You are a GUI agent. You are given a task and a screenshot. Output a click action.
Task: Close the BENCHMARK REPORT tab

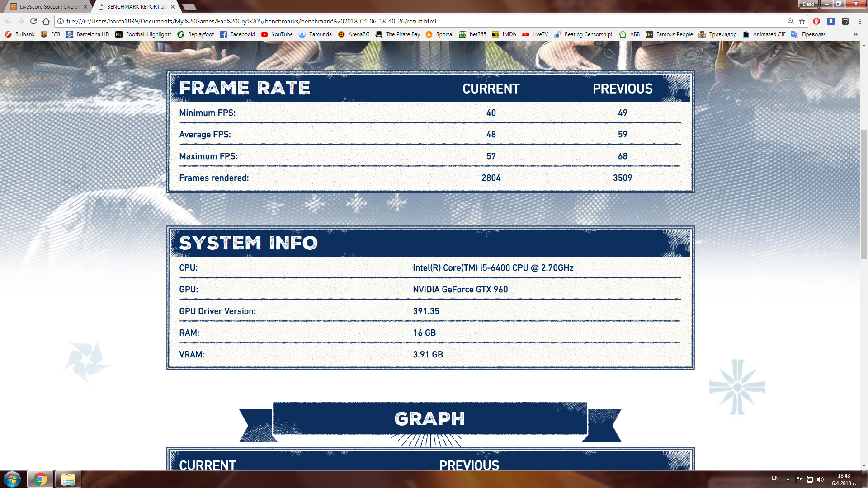coord(173,7)
